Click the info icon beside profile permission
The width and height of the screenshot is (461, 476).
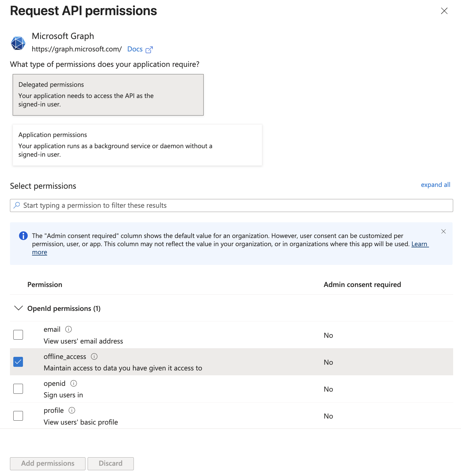(x=72, y=410)
